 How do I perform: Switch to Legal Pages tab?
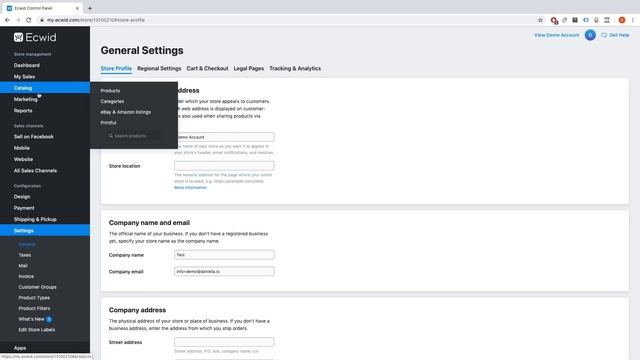click(x=249, y=69)
